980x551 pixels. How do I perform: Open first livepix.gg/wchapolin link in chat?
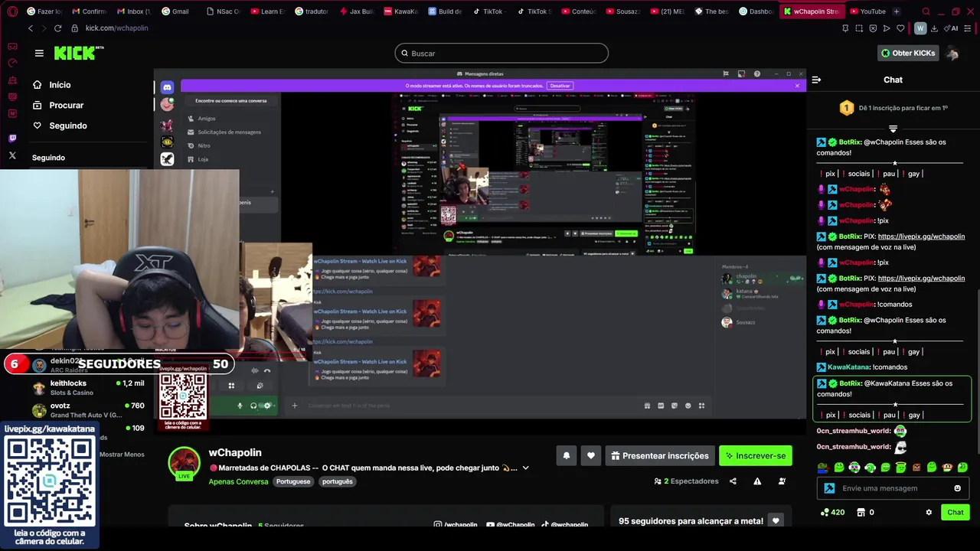pos(921,236)
